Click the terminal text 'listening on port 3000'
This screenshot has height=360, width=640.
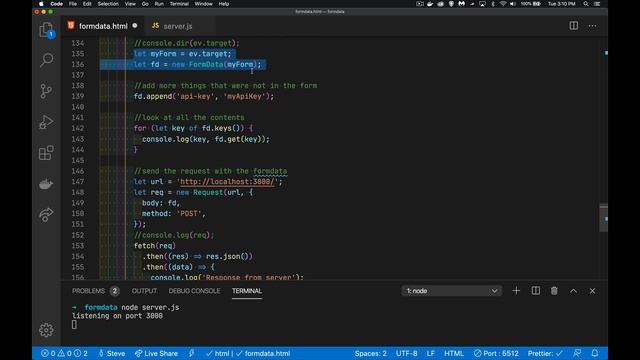tap(117, 316)
